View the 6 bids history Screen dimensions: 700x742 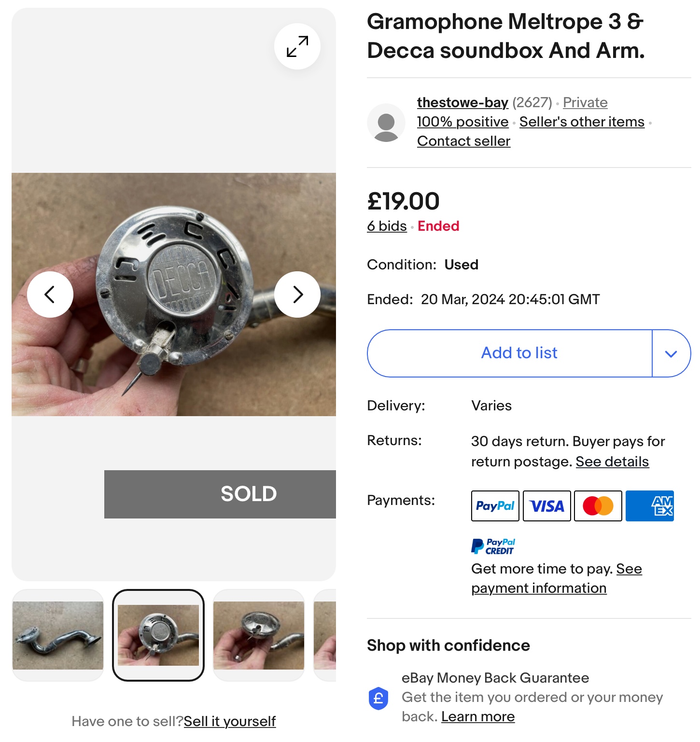(x=387, y=226)
